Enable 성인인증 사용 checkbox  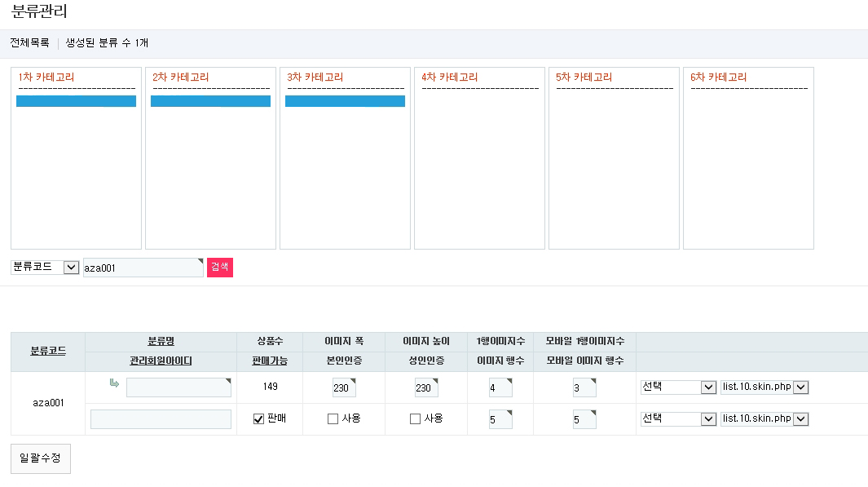point(415,419)
